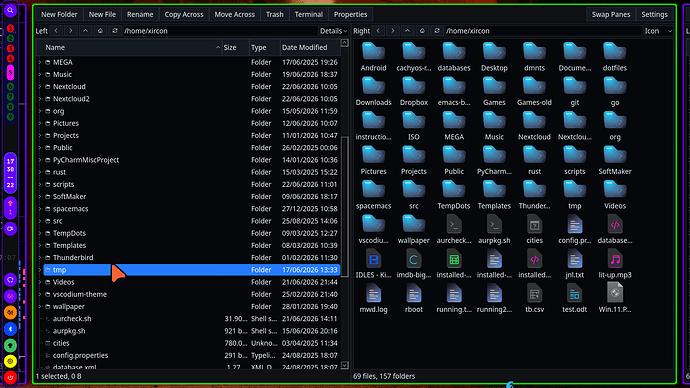Go home in the right pane
The height and width of the screenshot is (388, 690).
coord(422,31)
